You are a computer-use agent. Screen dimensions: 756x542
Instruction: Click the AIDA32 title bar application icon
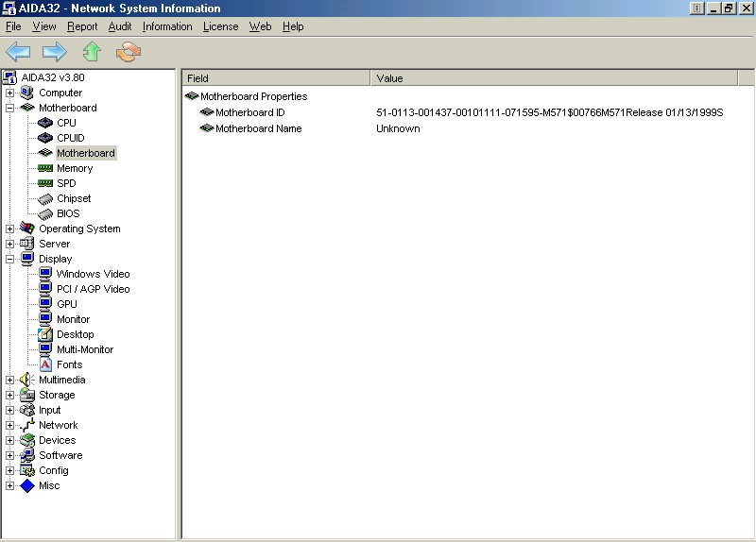(9, 8)
